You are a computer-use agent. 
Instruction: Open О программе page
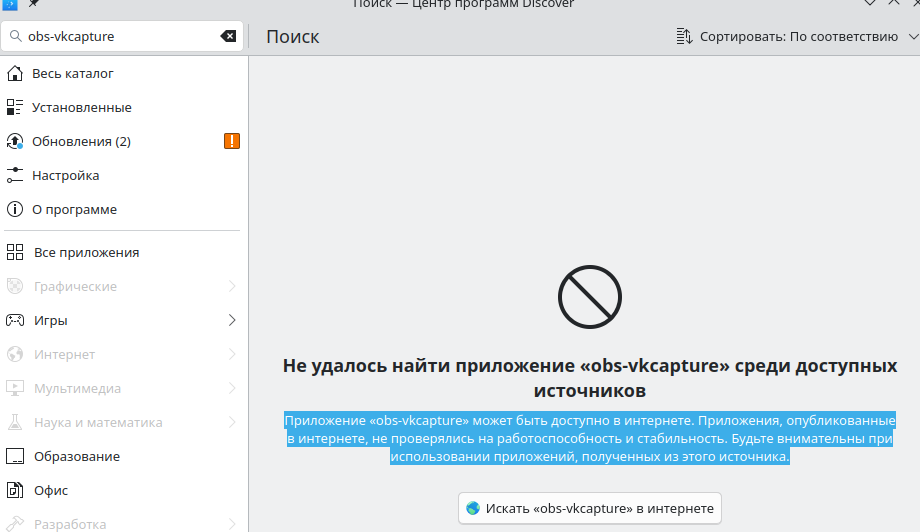124,209
